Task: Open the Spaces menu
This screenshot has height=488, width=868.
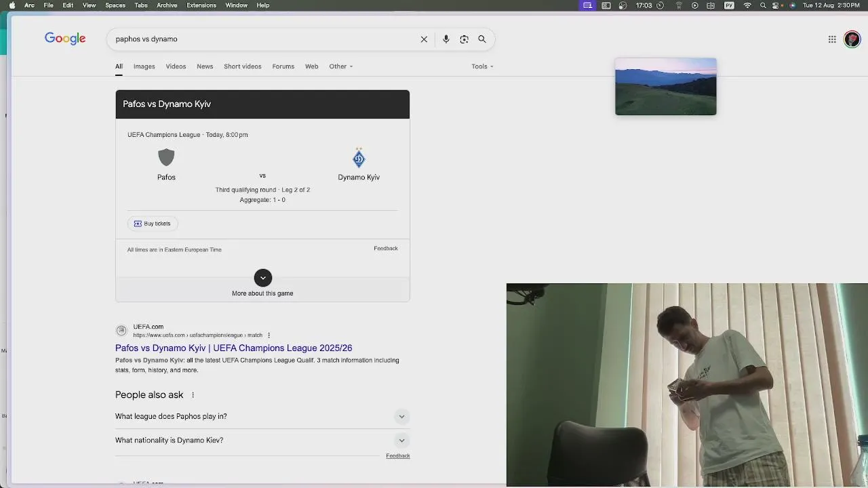Action: 115,5
